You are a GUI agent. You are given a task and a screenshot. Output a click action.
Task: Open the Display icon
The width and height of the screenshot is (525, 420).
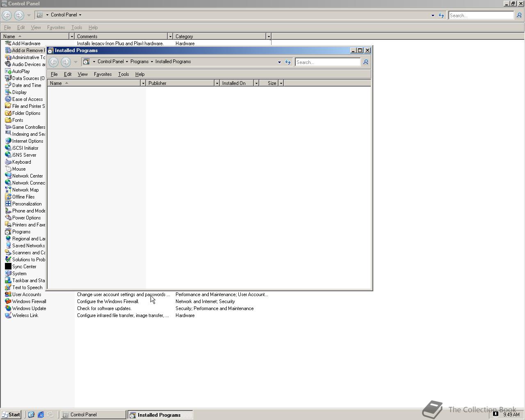8,92
